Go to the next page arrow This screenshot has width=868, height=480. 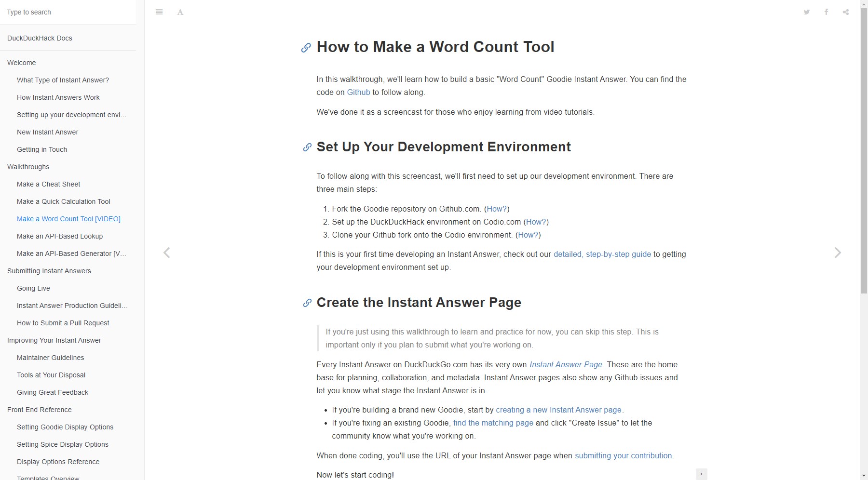tap(838, 253)
